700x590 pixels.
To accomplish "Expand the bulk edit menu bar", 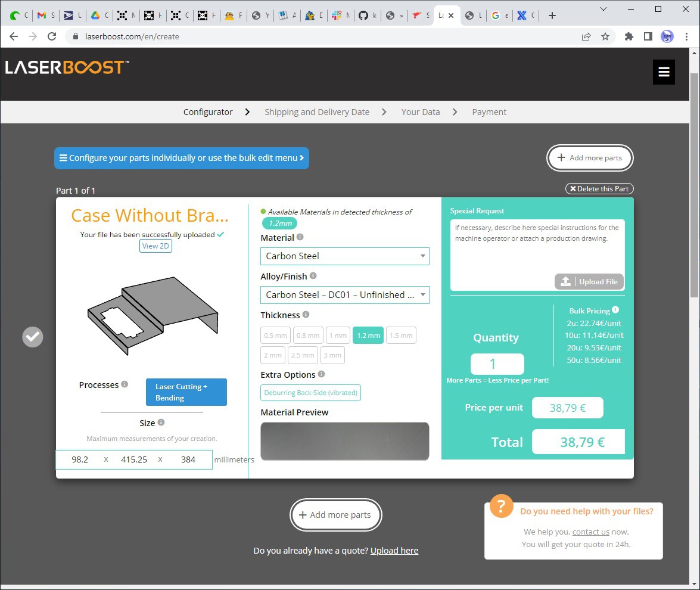I will [182, 158].
